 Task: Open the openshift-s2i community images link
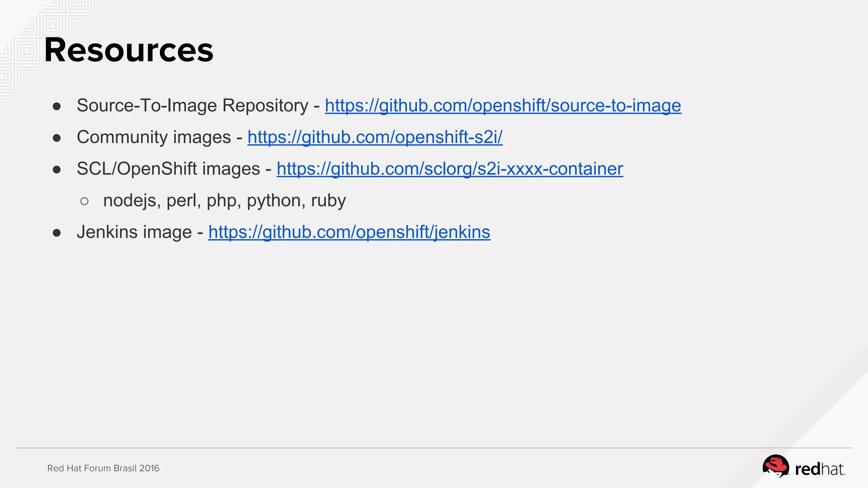375,137
